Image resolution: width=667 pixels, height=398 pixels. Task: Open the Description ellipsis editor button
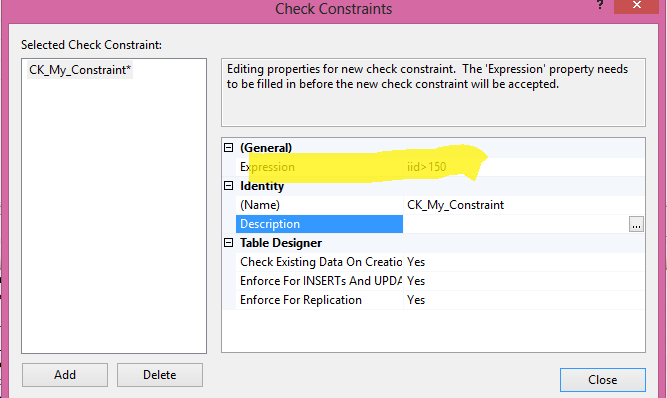[636, 224]
